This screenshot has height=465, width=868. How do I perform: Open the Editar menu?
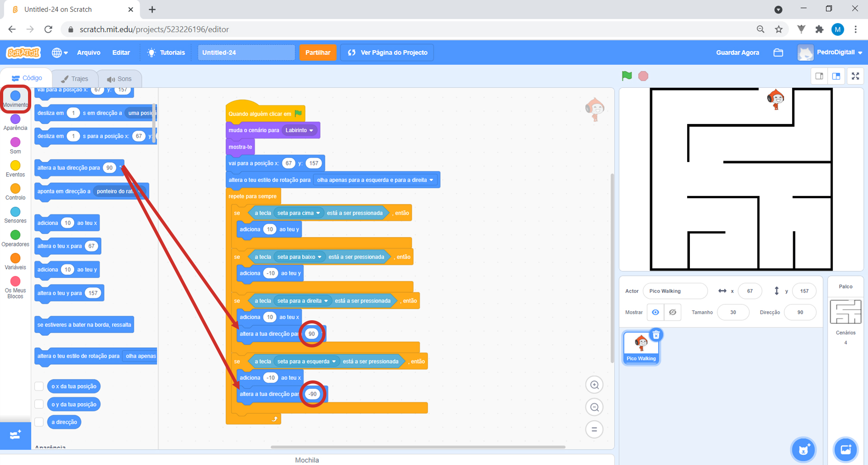pos(121,52)
